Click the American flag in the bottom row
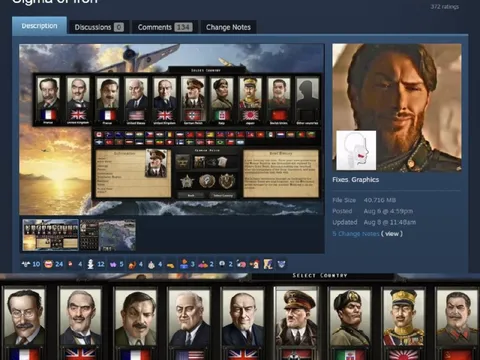480x360 pixels. (x=189, y=354)
